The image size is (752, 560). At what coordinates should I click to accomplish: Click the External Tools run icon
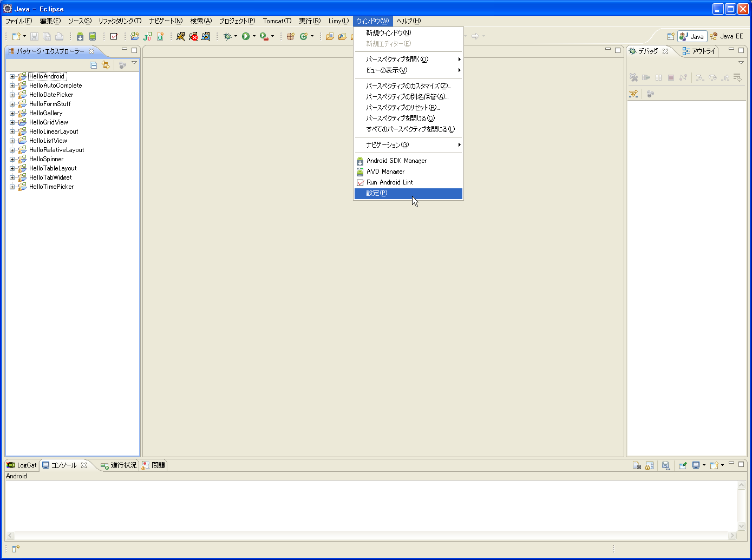point(264,36)
